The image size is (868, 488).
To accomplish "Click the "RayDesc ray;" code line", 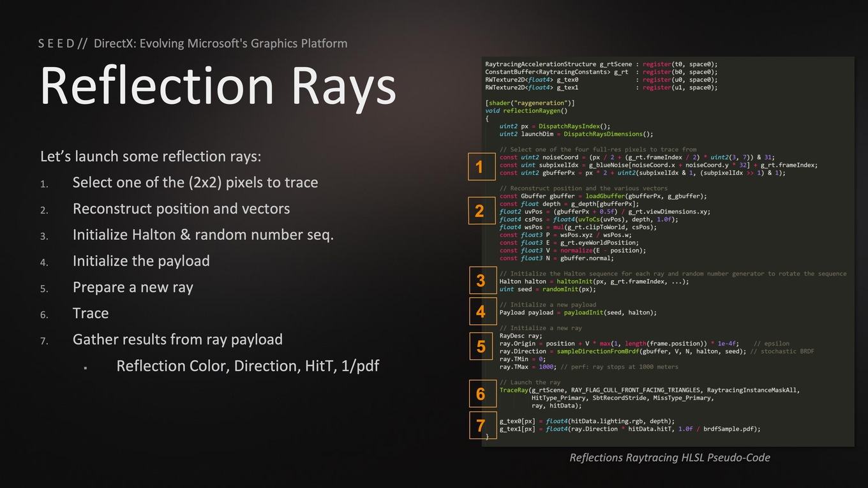I will point(521,336).
